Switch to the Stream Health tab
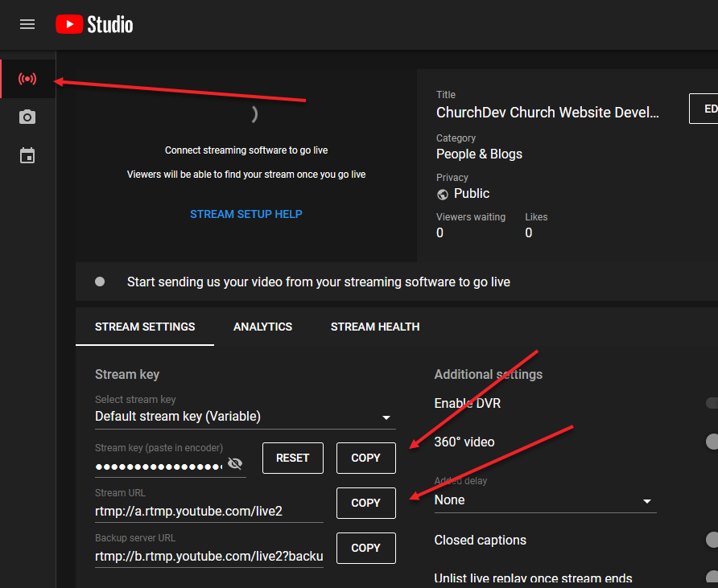 click(375, 327)
